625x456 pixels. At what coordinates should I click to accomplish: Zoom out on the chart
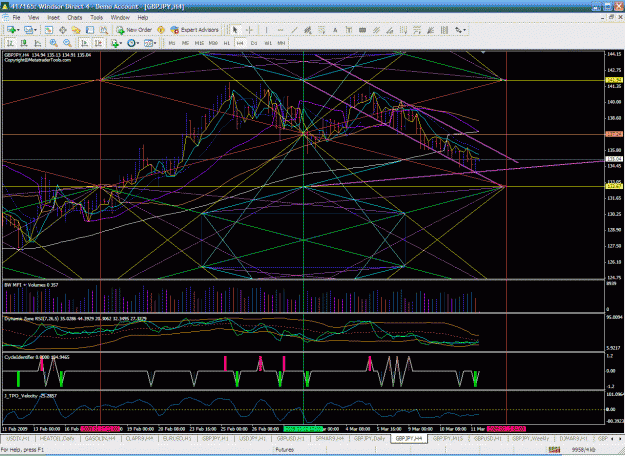pos(67,43)
